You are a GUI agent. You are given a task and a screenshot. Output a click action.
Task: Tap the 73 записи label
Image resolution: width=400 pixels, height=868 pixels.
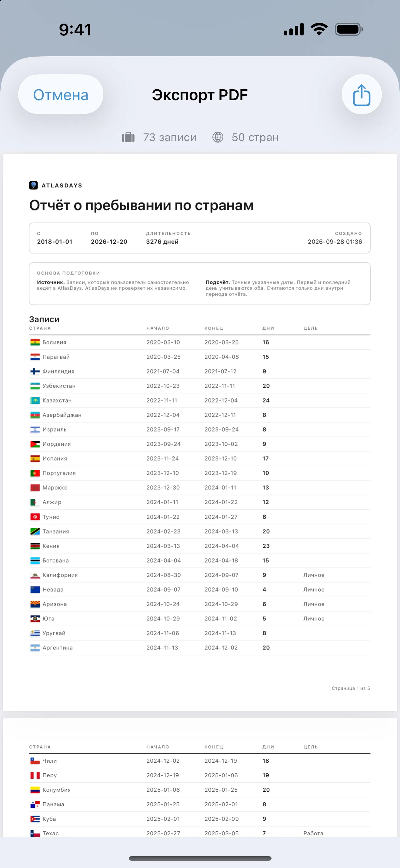tap(170, 137)
